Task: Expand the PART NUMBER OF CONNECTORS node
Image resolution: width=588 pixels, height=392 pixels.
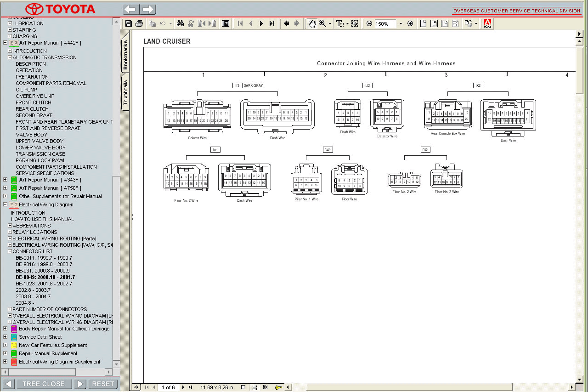Action: pos(10,309)
